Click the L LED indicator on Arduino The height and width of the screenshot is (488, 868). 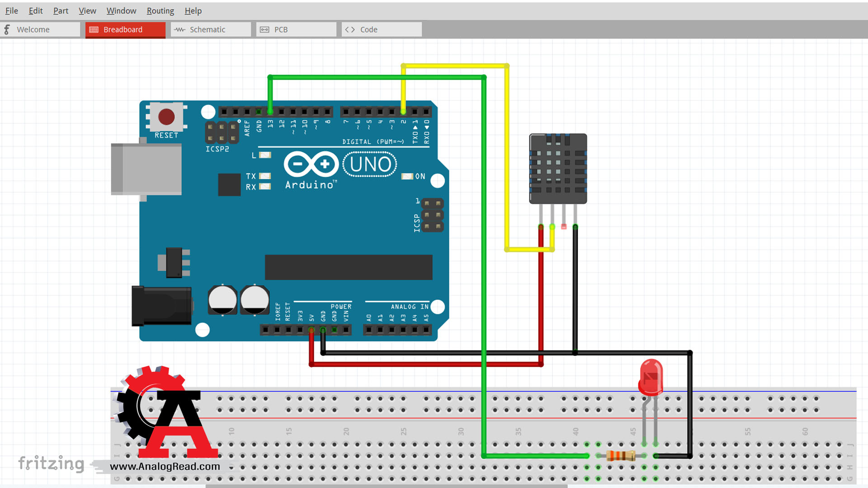point(265,155)
